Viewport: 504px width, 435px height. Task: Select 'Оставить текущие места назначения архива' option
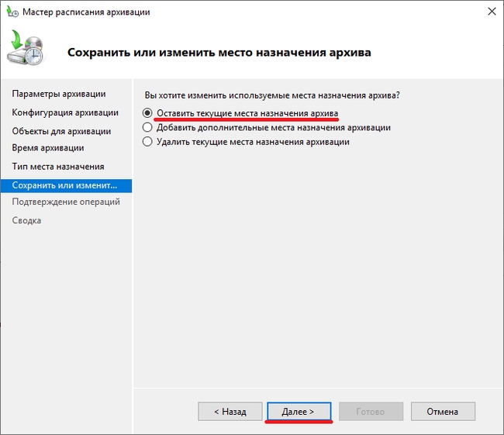pos(148,112)
